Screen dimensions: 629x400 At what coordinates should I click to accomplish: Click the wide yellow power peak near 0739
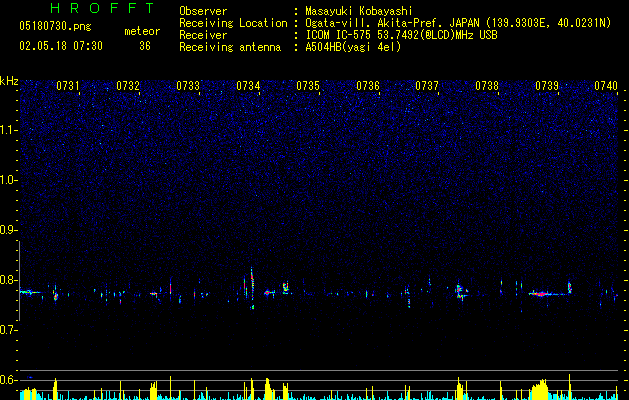[x=540, y=390]
